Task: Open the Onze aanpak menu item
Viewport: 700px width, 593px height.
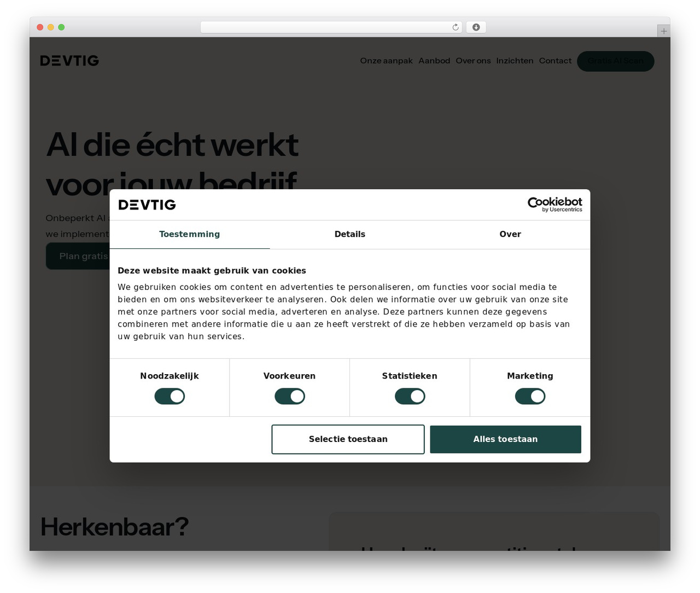Action: click(x=386, y=61)
